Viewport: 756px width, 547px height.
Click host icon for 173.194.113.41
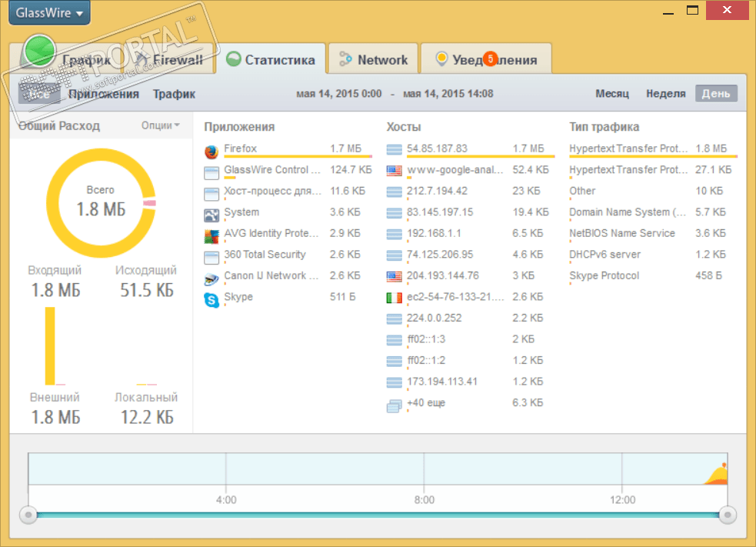pyautogui.click(x=394, y=383)
